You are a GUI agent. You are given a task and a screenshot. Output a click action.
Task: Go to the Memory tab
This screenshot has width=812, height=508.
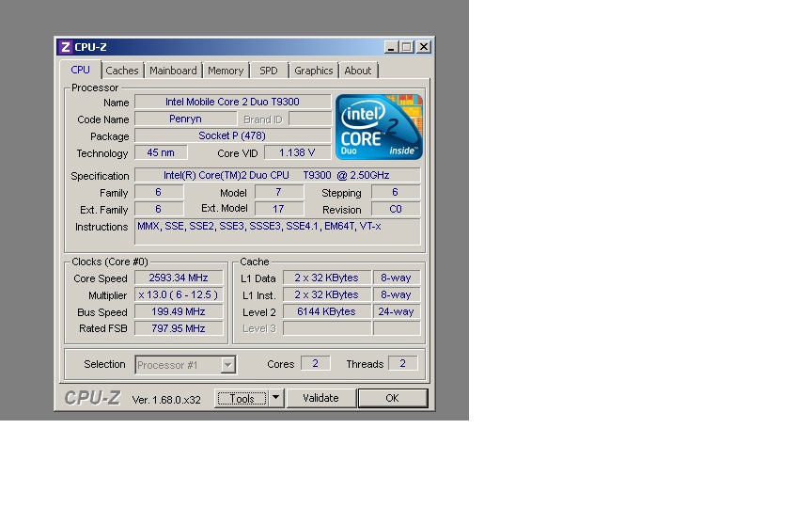(226, 71)
